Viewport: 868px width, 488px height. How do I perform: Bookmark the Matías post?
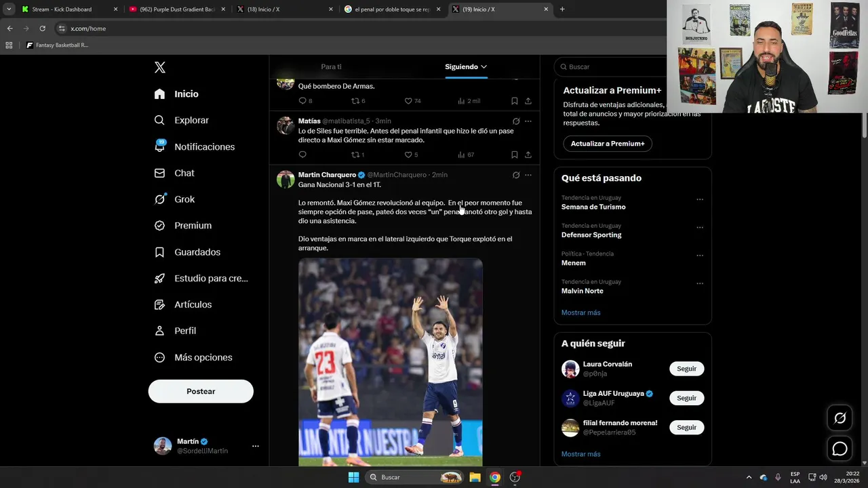click(515, 155)
